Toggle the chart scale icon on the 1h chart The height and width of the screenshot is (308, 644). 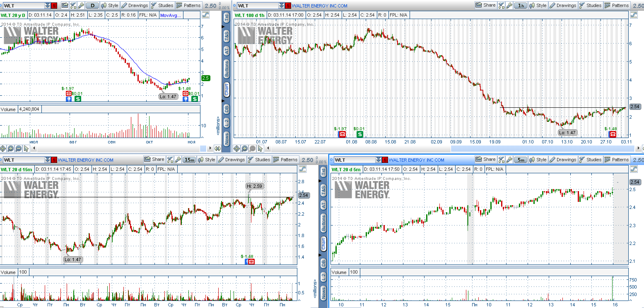click(633, 15)
